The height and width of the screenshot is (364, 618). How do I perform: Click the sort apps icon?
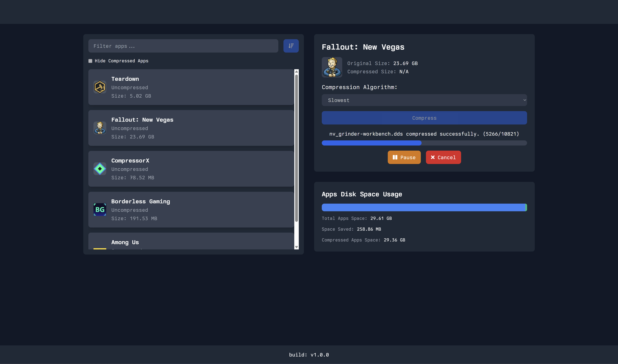point(291,46)
